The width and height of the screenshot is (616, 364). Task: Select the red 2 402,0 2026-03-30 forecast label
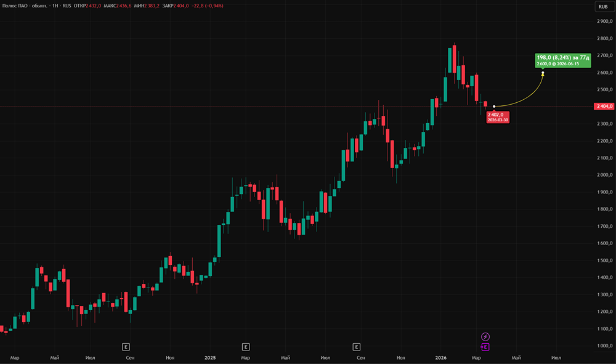coord(498,117)
